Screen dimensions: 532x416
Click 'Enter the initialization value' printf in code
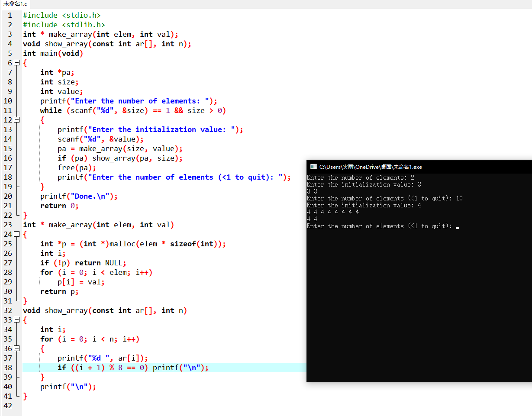point(151,129)
